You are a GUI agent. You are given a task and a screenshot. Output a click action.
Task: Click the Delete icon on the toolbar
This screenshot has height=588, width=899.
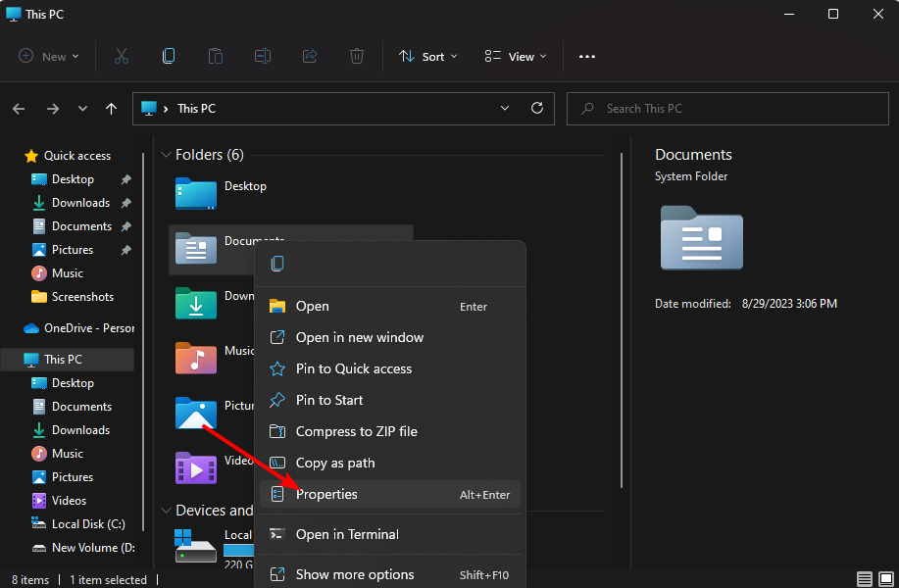point(356,56)
